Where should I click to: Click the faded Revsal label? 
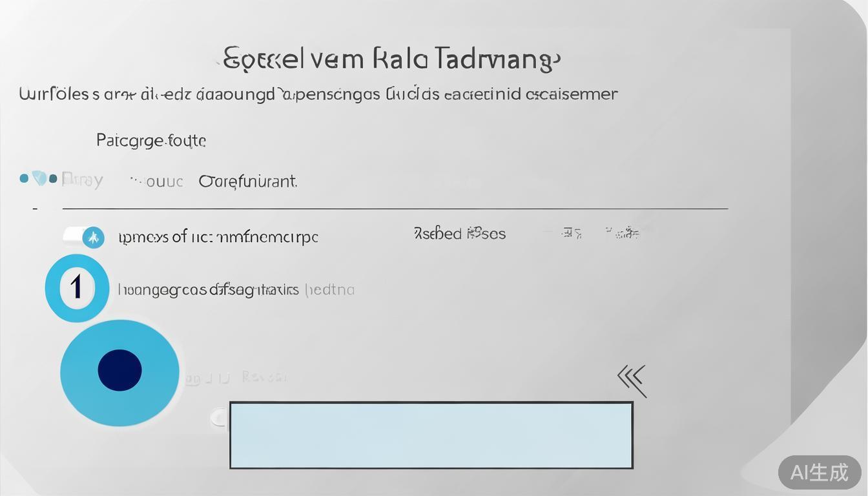pos(264,377)
